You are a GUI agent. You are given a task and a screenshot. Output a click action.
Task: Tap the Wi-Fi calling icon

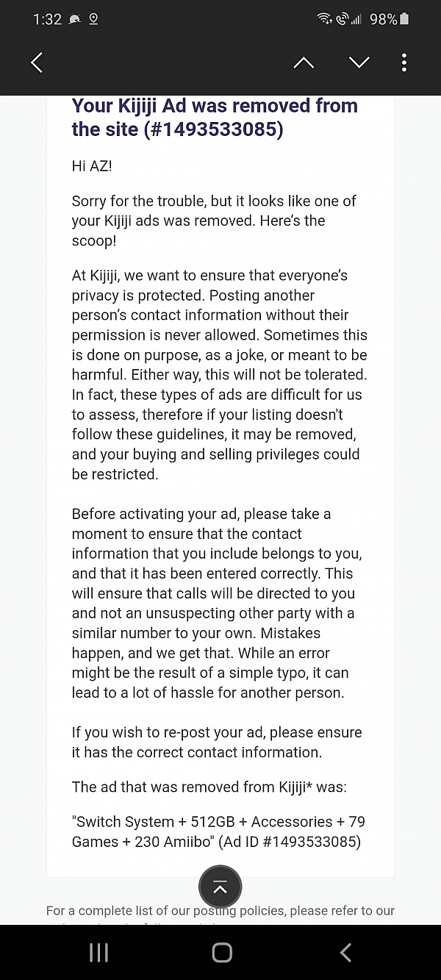pyautogui.click(x=340, y=19)
